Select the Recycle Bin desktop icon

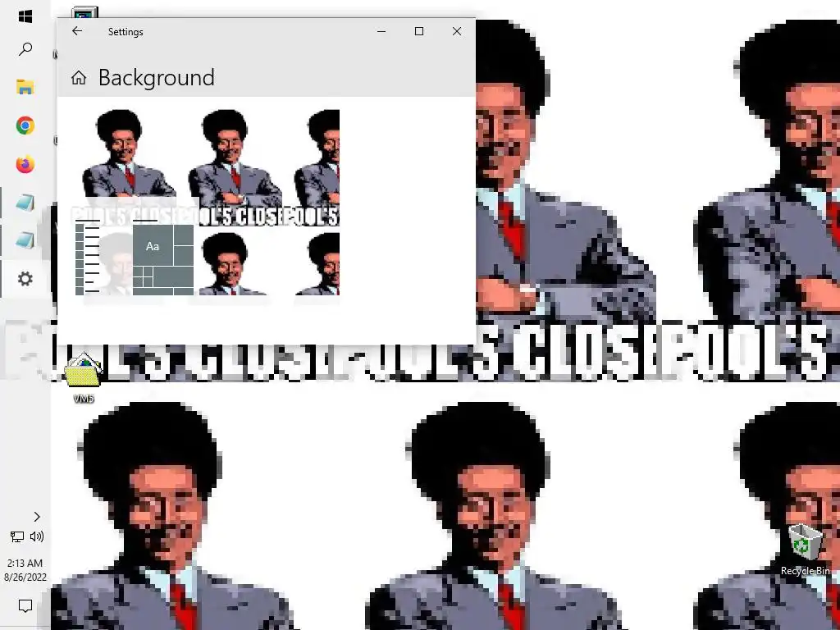805,550
